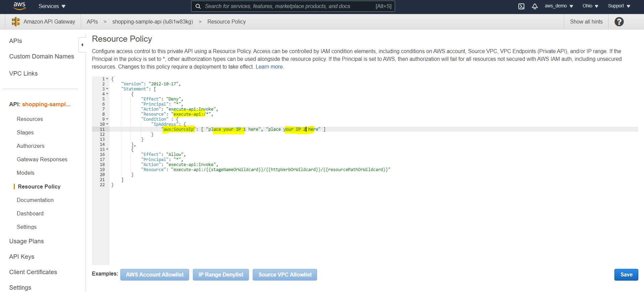
Task: Open Client Certificates in sidebar
Action: point(33,272)
